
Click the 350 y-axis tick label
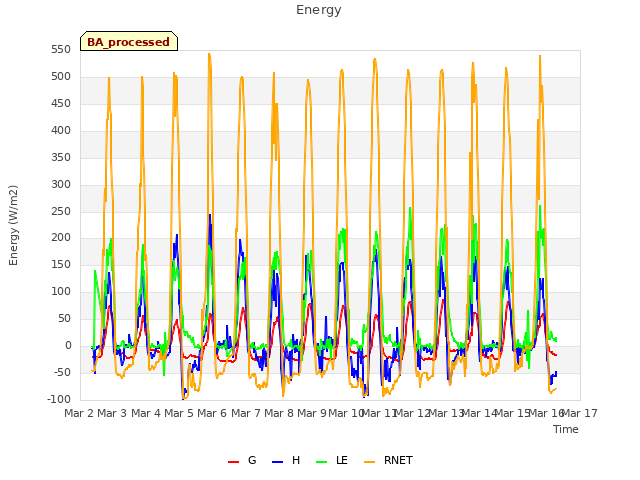(61, 158)
